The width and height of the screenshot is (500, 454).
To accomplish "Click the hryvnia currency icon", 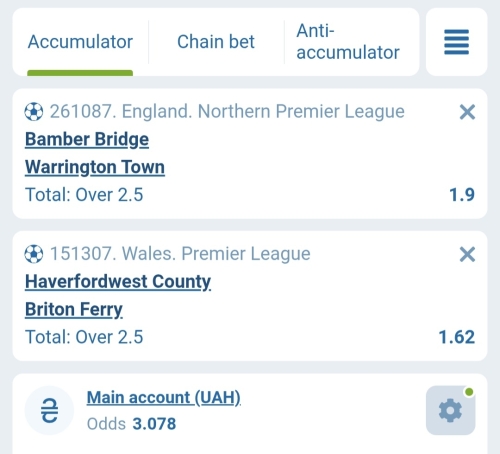I will pos(49,410).
